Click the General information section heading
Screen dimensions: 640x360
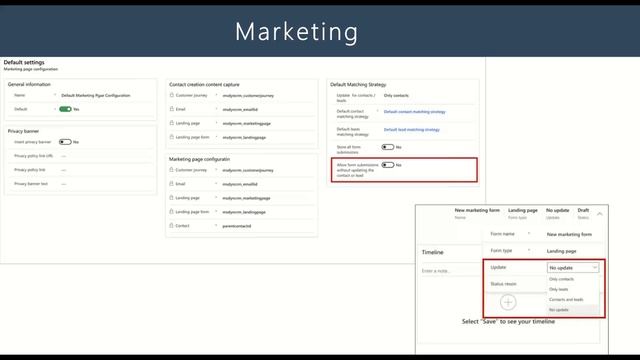[29, 84]
